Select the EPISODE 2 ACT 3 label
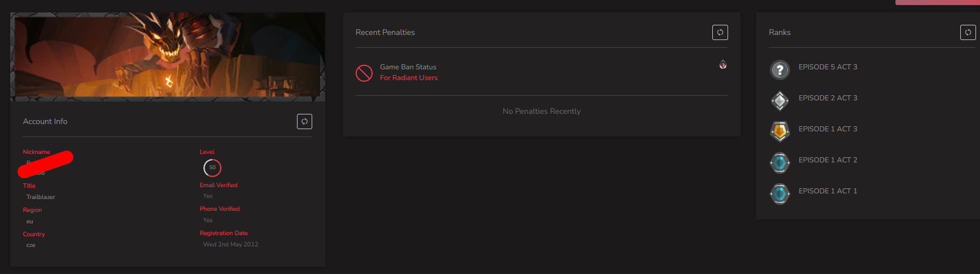Viewport: 980px width, 274px height. click(828, 98)
